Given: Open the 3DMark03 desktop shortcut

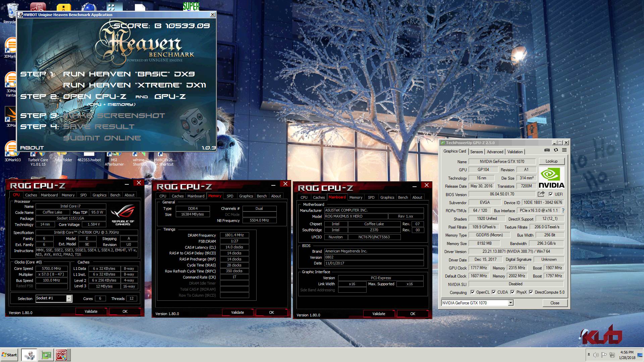Looking at the screenshot, I should pyautogui.click(x=12, y=152).
